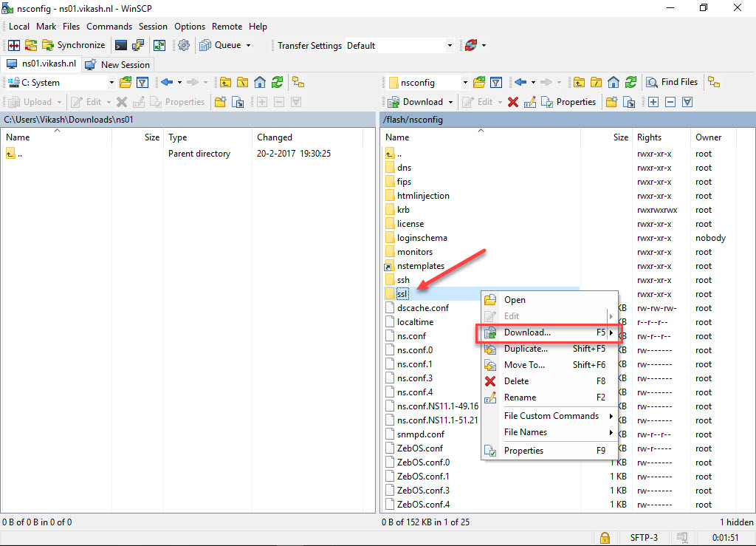Click the Synchronize button in toolbar
Viewport: 756px width, 546px height.
74,45
